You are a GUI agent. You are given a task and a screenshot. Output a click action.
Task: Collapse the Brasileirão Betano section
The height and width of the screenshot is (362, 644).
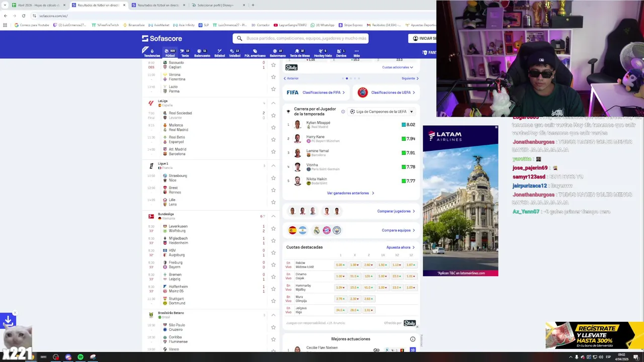point(273,315)
